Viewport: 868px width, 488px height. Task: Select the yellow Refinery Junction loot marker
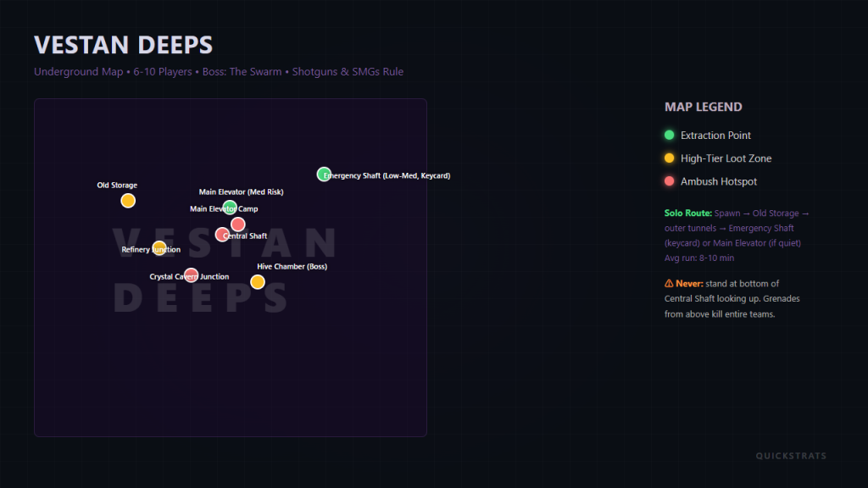coord(159,248)
